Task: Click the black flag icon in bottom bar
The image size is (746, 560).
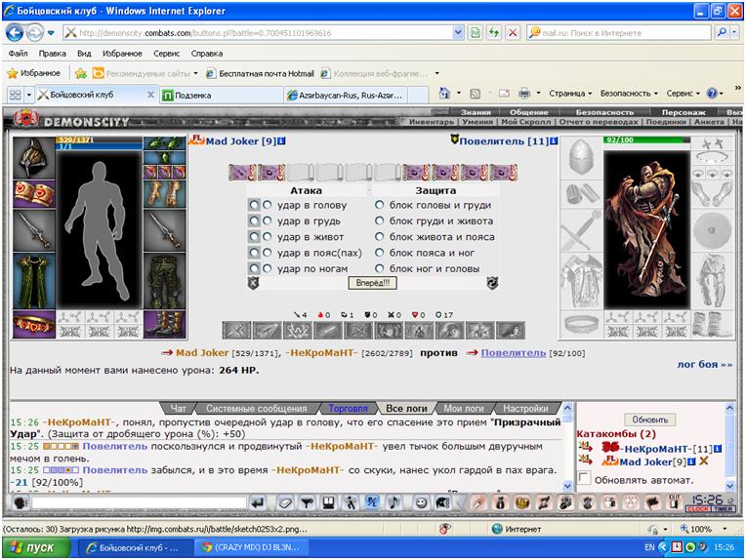Action: [x=652, y=503]
